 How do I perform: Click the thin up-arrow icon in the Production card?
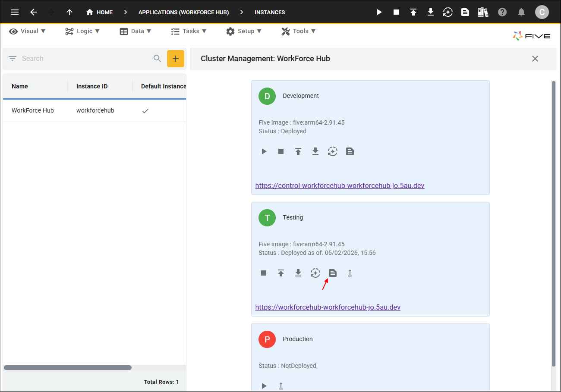[281, 386]
